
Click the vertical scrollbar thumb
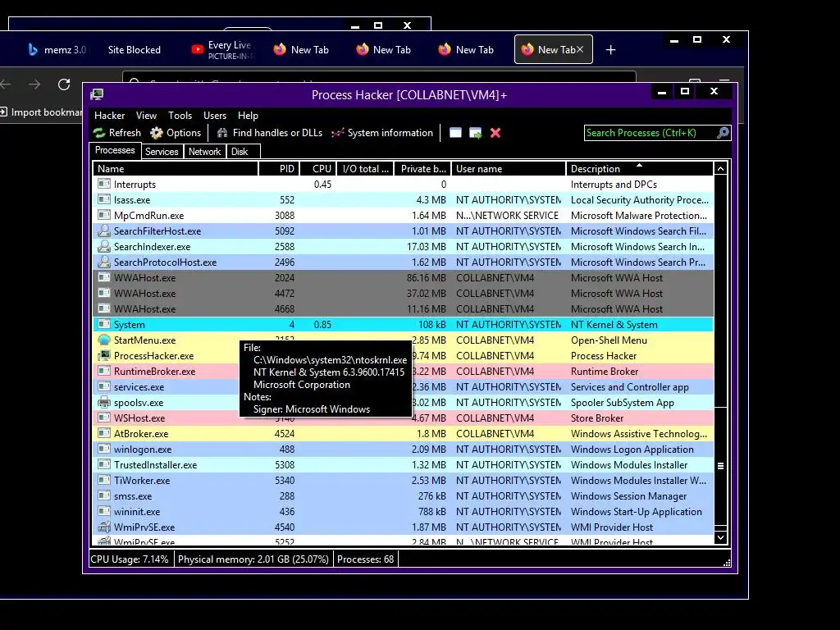[720, 466]
